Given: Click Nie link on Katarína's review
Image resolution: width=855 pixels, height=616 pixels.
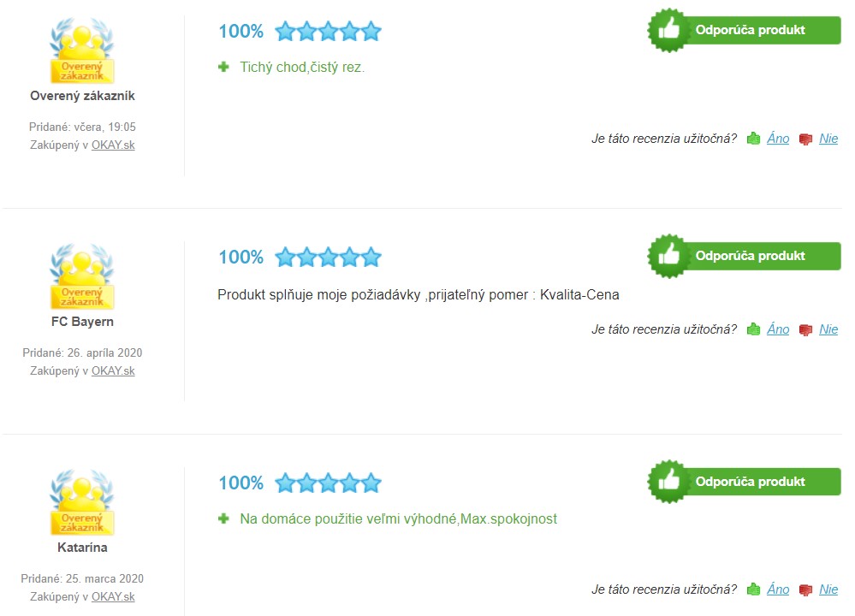Looking at the screenshot, I should (x=828, y=589).
